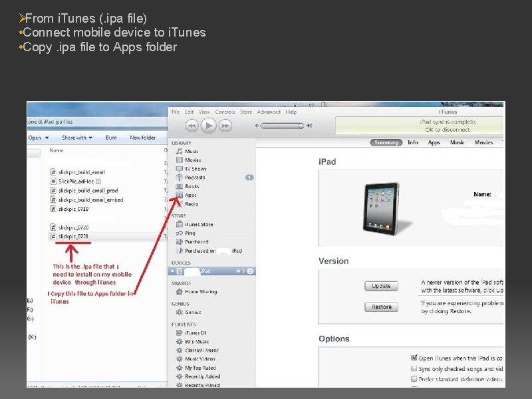The height and width of the screenshot is (399, 532).
Task: Open Genius in the sidebar
Action: point(193,312)
